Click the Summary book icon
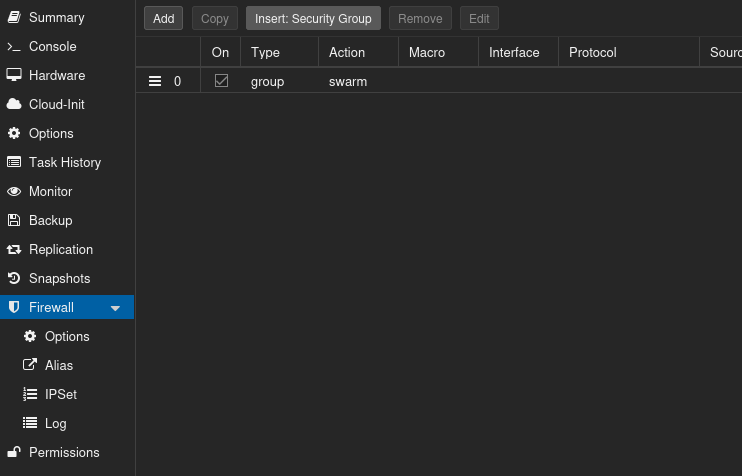The width and height of the screenshot is (742, 476). [x=14, y=18]
